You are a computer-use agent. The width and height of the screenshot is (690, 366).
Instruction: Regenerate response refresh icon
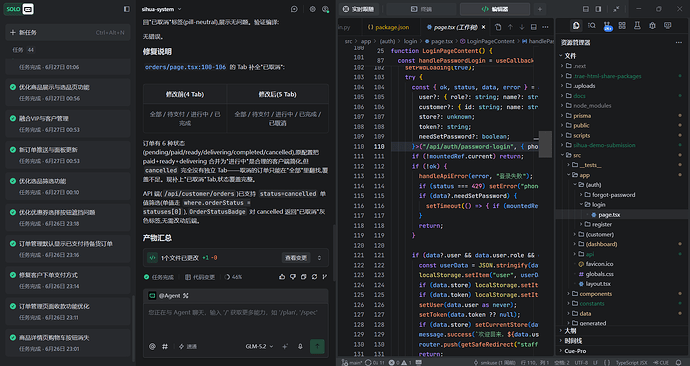[x=314, y=277]
